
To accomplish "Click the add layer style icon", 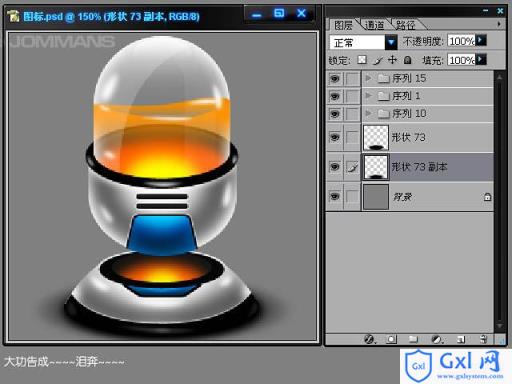I will pos(369,339).
